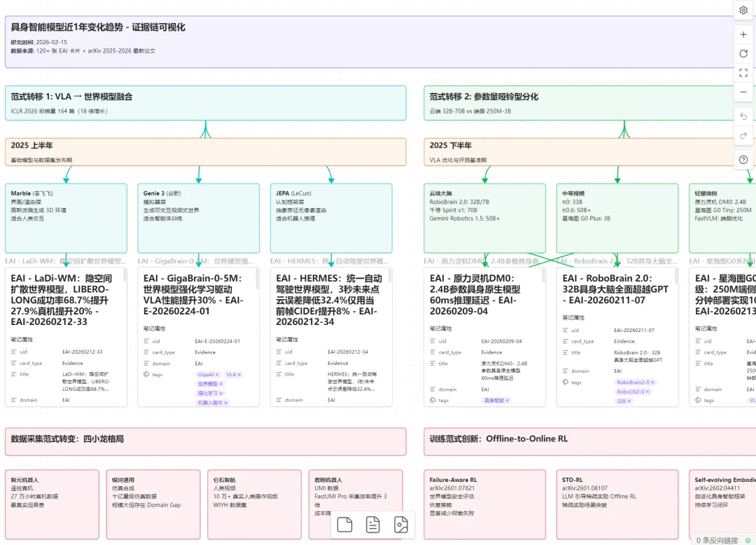Click title property icon in RoboBrain 2.0 card
This screenshot has width=756, height=545.
(x=566, y=352)
